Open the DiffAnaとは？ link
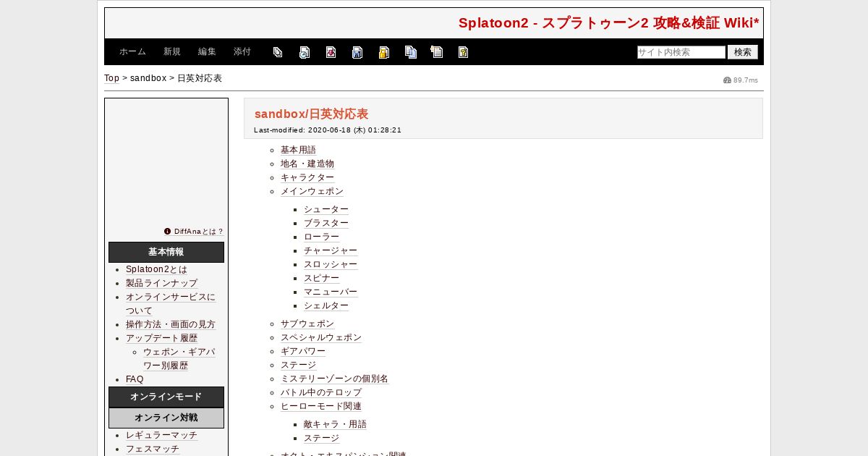Viewport: 868px width, 456px height. [199, 232]
